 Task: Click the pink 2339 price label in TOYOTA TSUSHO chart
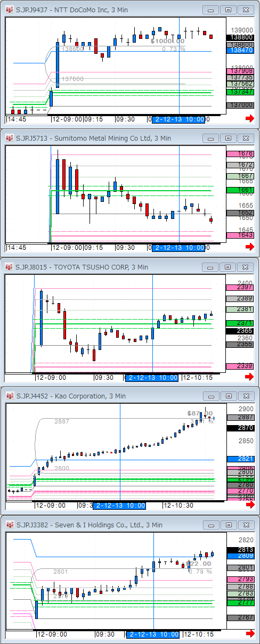coord(240,366)
